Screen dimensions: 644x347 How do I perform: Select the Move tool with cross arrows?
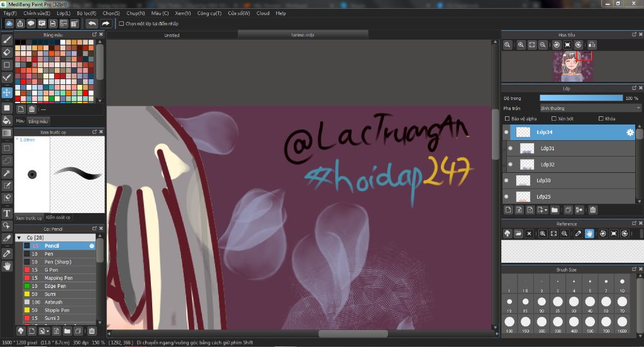[x=6, y=92]
